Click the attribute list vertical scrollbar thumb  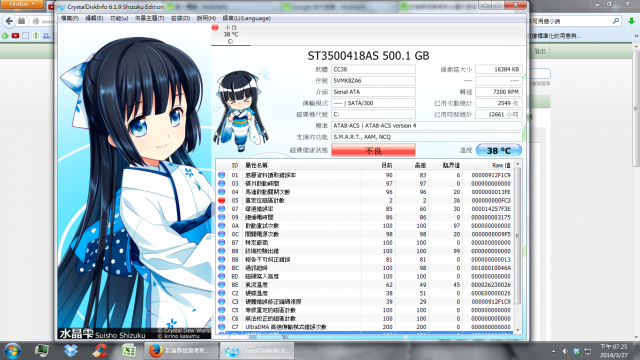pyautogui.click(x=518, y=236)
